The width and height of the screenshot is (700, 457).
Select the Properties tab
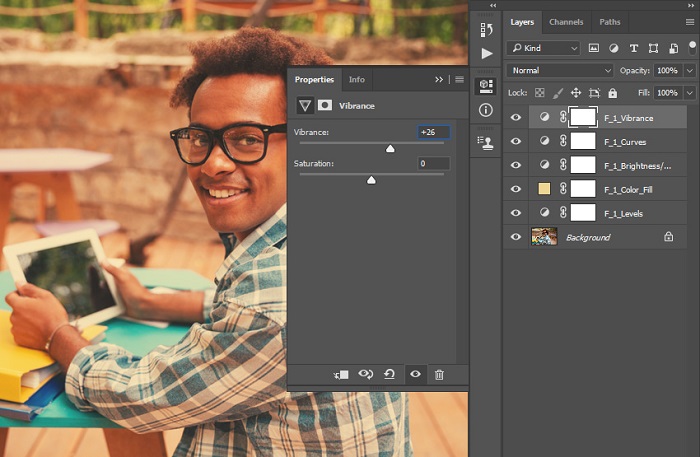click(314, 79)
